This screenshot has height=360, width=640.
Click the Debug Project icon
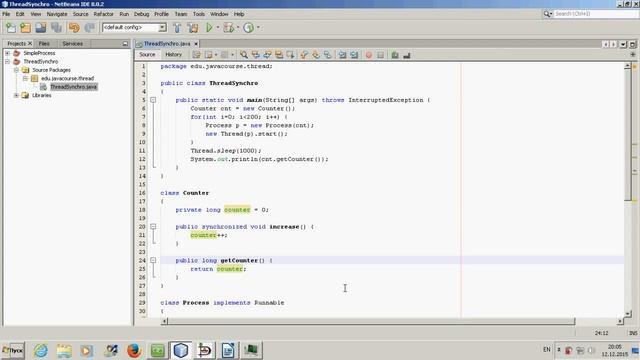pyautogui.click(x=229, y=28)
